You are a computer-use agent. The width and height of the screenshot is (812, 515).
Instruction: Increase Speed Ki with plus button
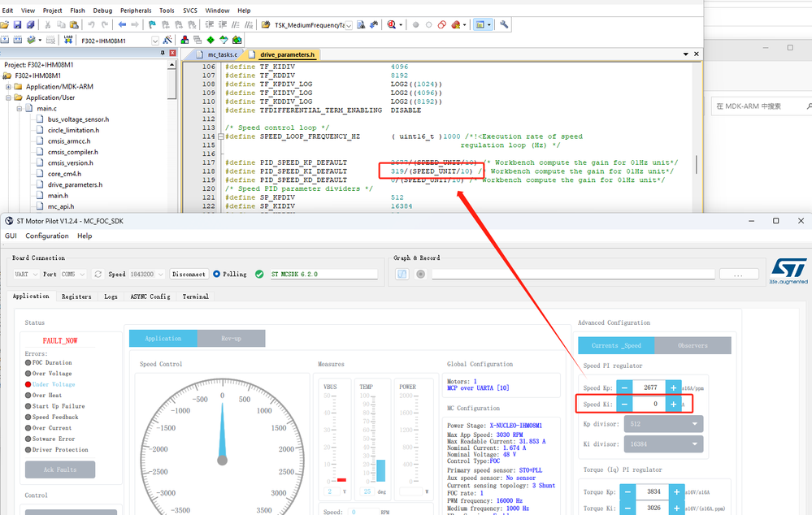[673, 405]
